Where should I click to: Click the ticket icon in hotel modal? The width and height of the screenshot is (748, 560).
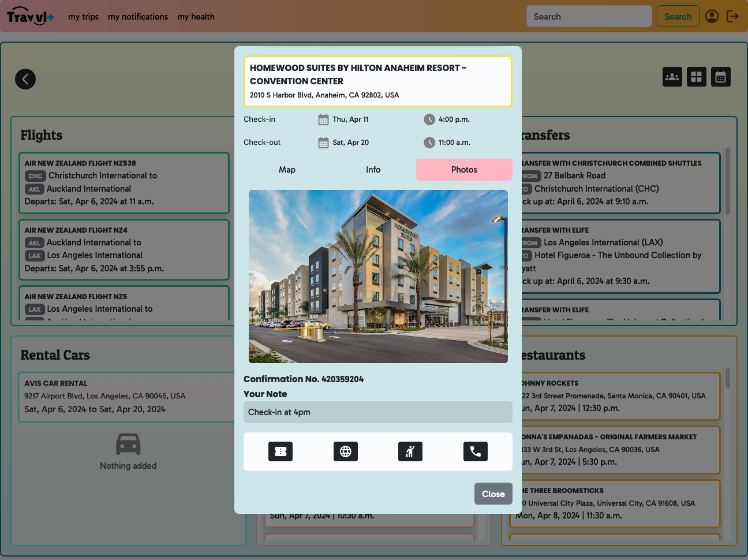tap(280, 451)
